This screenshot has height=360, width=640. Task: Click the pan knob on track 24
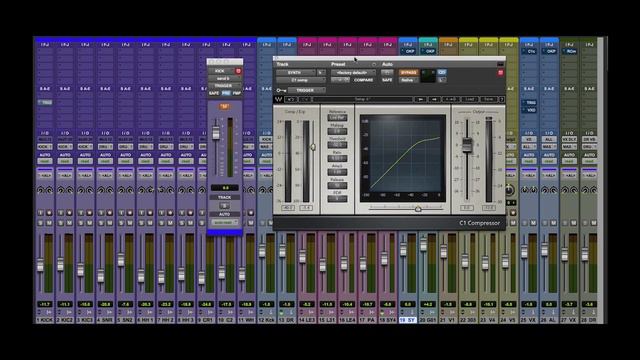coord(509,190)
